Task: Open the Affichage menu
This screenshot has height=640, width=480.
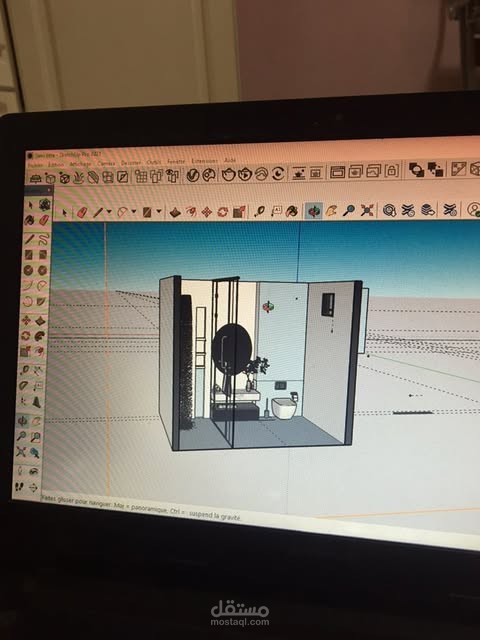Action: coord(80,164)
